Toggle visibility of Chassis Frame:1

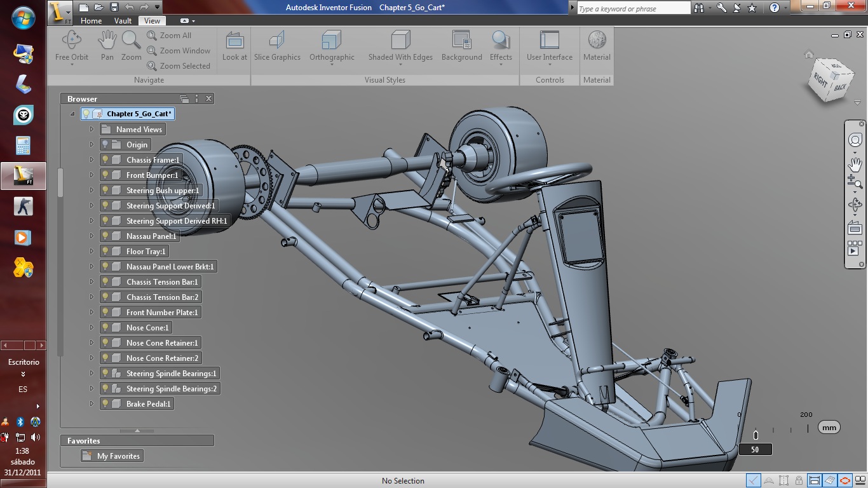[x=105, y=159]
